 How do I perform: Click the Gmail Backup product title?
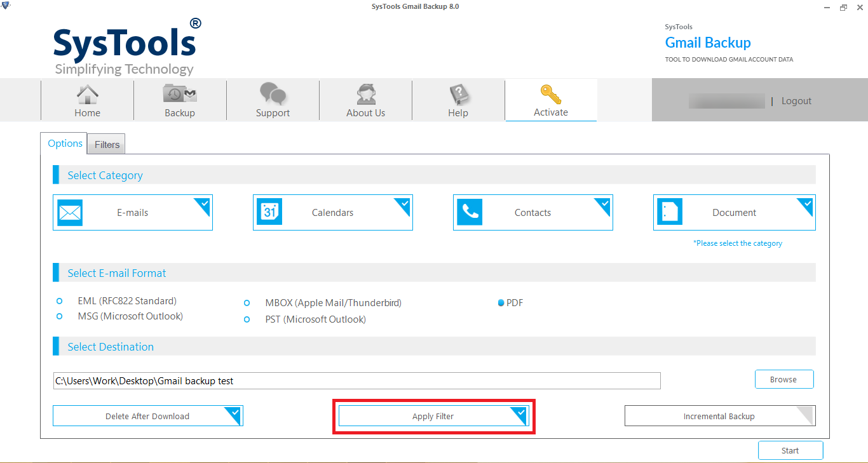coord(708,43)
